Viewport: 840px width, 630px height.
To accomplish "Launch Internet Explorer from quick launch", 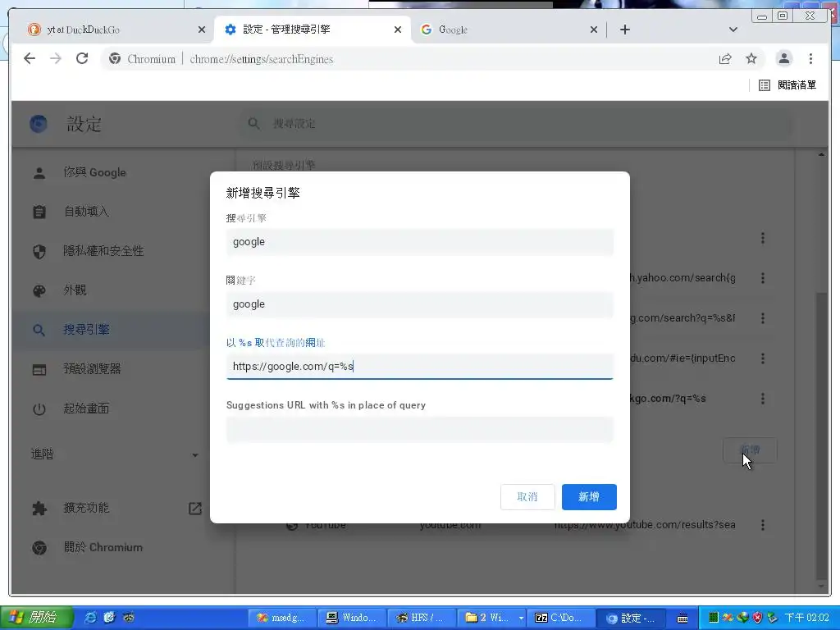I will (x=91, y=618).
